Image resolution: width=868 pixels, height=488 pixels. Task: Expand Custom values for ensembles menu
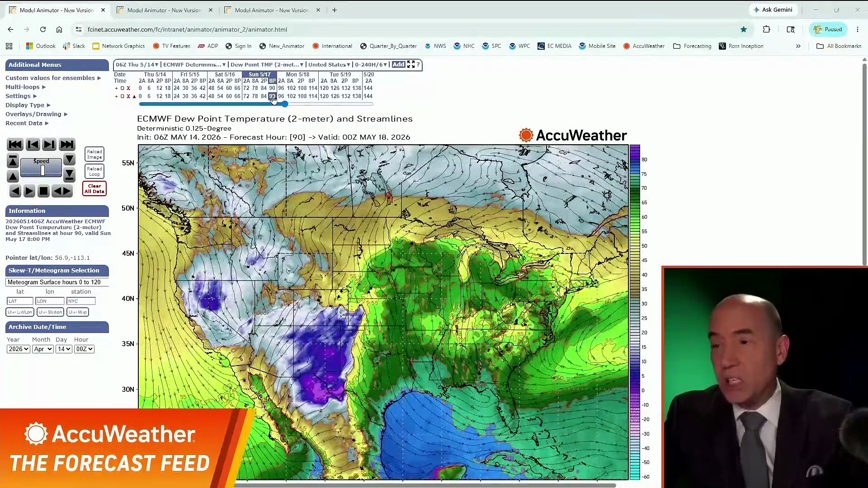[53, 78]
